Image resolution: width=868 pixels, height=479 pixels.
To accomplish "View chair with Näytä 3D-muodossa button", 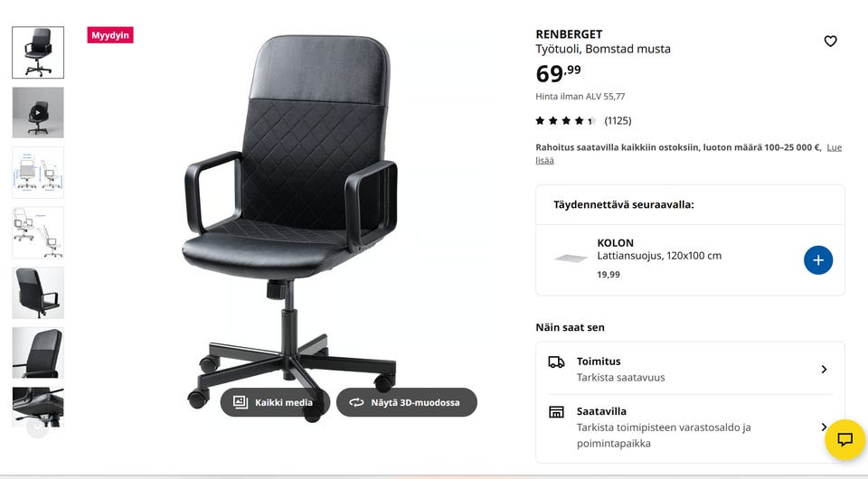I will click(x=406, y=402).
